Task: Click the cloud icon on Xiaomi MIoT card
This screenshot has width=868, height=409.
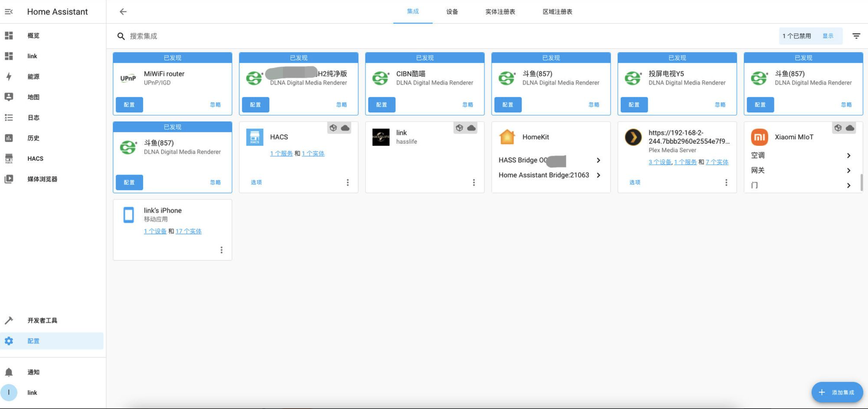Action: tap(850, 128)
